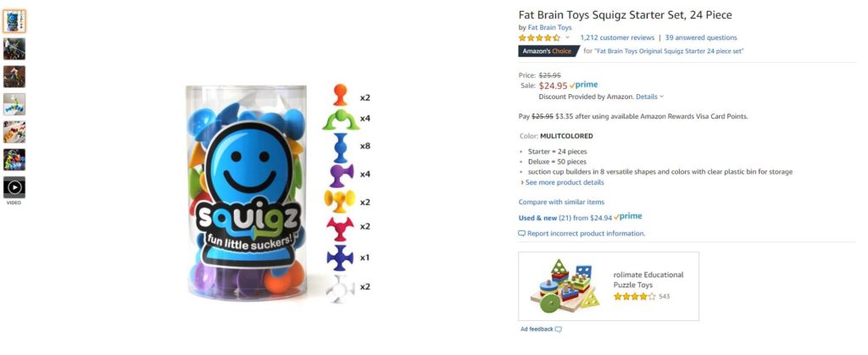Select the second product image thumbnail
Image resolution: width=868 pixels, height=355 pixels.
[14, 48]
